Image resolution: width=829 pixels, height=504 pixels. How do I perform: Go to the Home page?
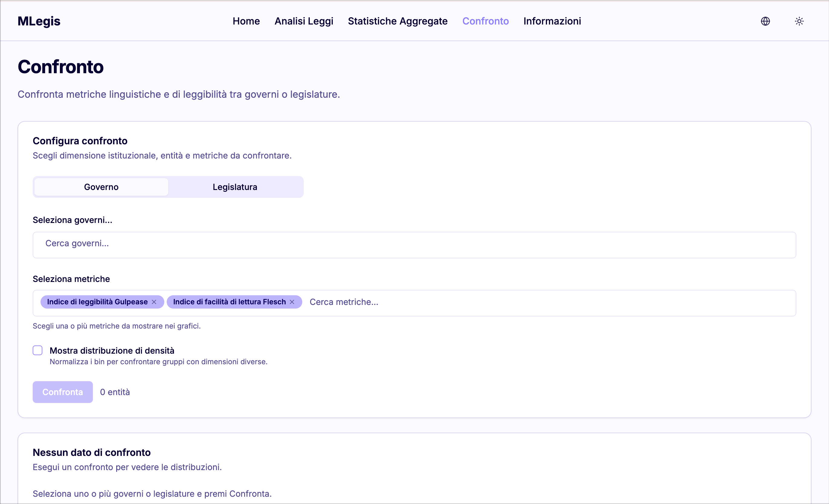coord(246,21)
